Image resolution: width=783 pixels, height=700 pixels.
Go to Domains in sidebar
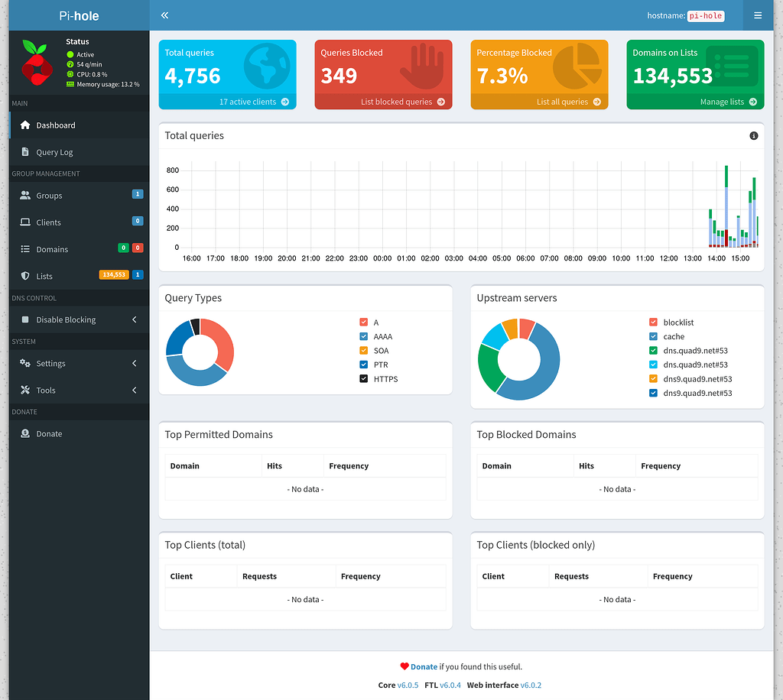(x=52, y=249)
